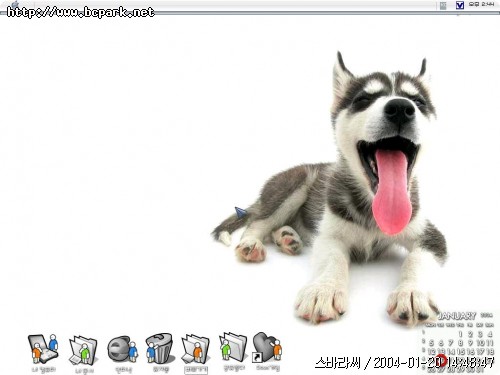Launch the Internet Explorer desktop icon

tap(122, 349)
